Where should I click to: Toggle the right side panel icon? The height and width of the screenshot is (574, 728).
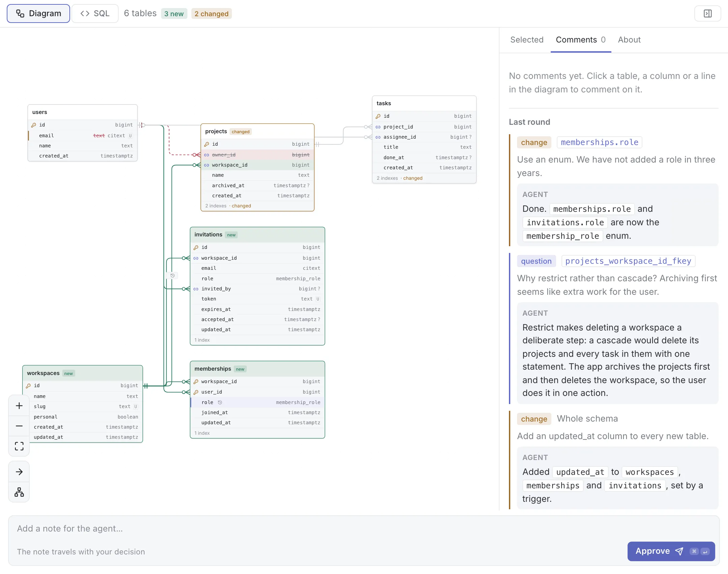coord(707,13)
